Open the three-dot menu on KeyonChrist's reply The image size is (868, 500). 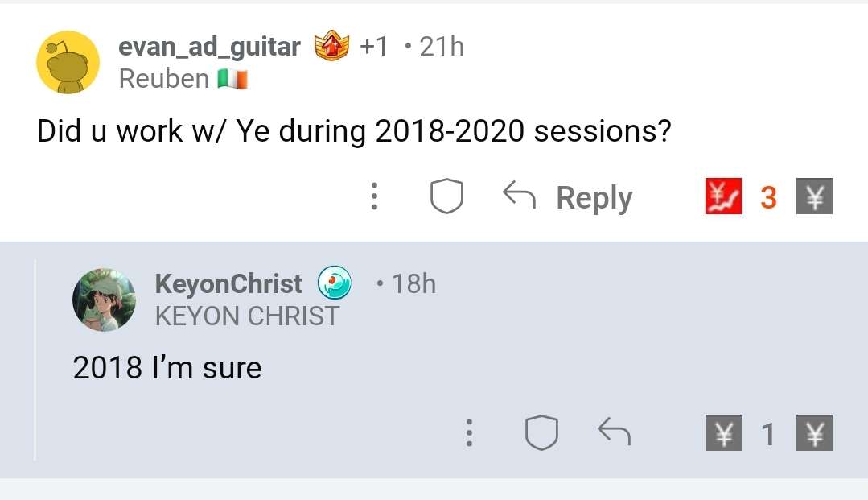click(468, 435)
